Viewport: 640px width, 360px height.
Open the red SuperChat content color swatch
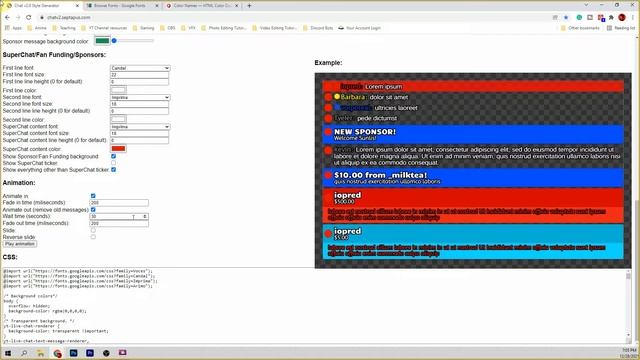[x=118, y=149]
